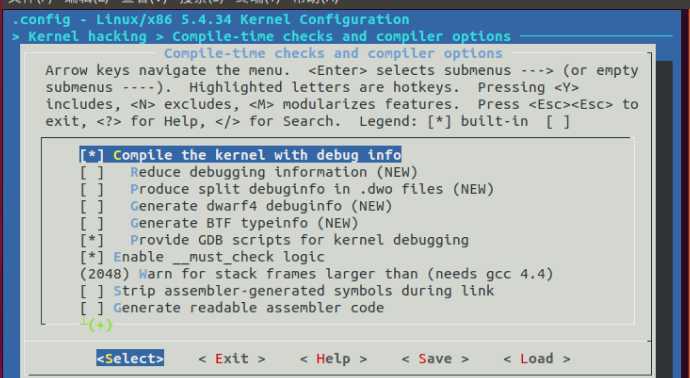
Task: Check Generate readable assembler code
Action: point(232,308)
